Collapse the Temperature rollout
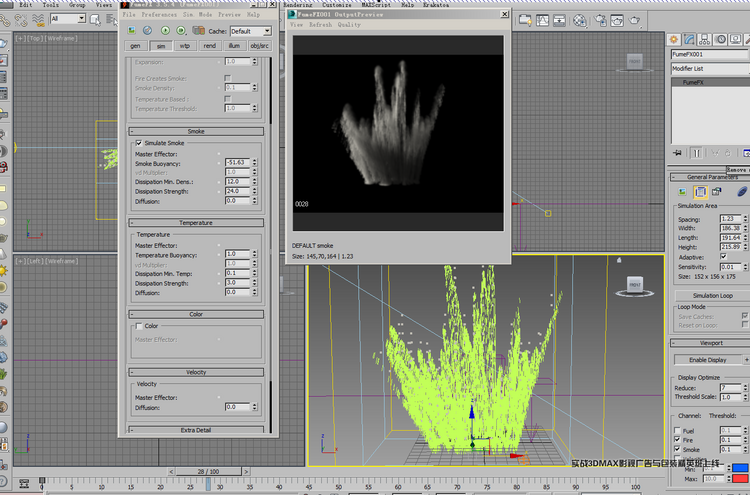Screen dimensions: 750x495 pos(196,223)
